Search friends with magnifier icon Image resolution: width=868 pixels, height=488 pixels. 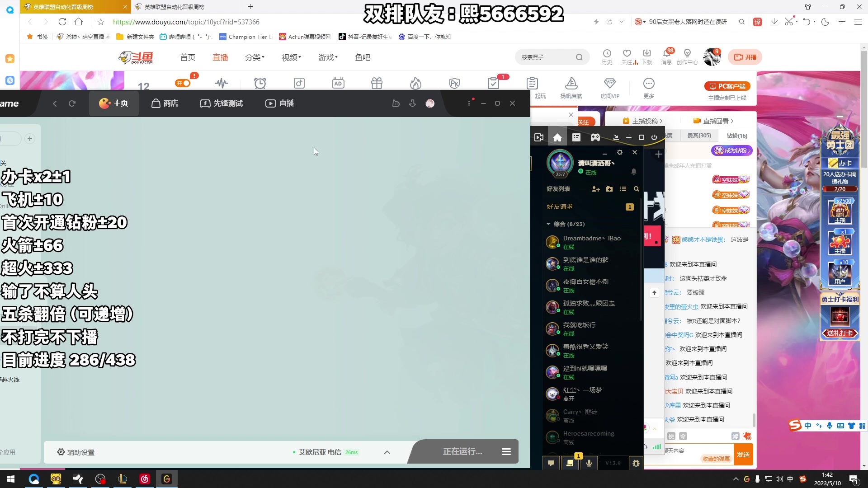(637, 189)
